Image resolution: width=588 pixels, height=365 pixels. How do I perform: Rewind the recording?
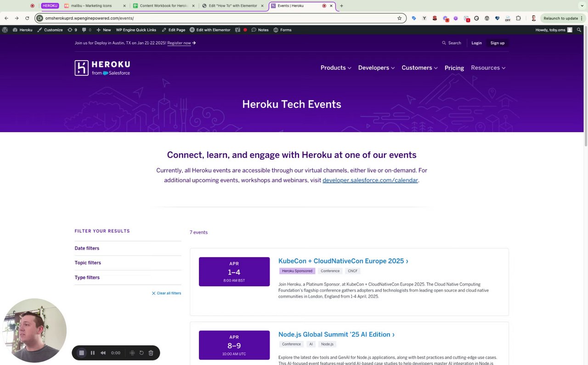103,353
